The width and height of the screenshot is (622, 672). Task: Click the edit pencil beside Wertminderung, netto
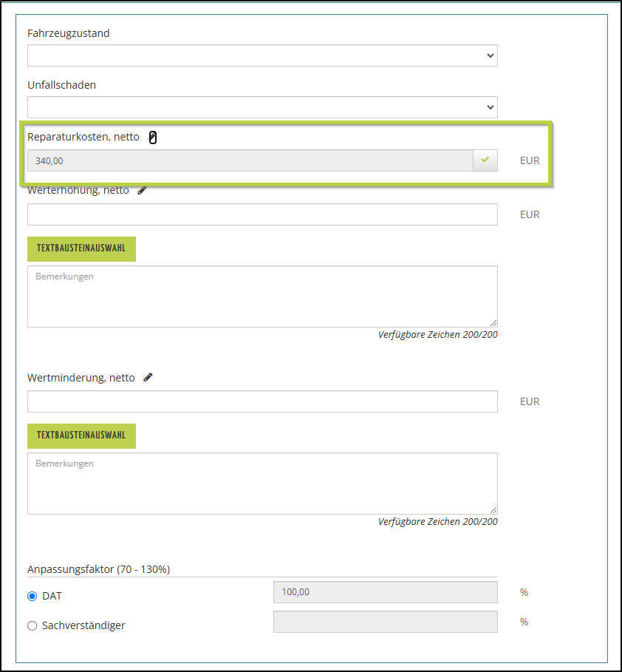[x=148, y=377]
